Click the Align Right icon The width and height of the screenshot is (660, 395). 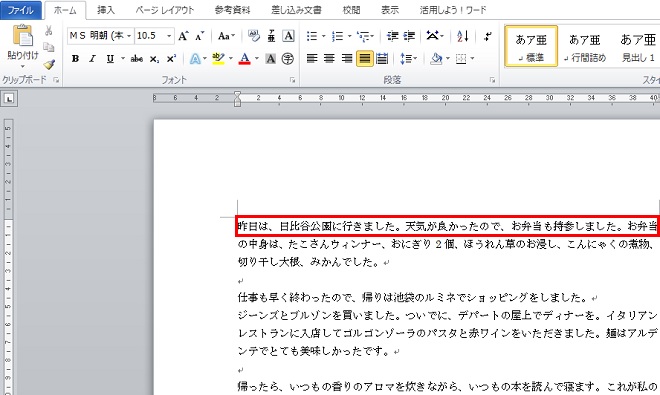[346, 59]
